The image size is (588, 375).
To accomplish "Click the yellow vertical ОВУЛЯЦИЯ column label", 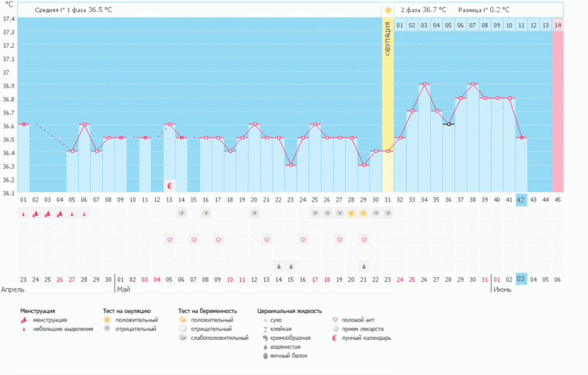I will click(x=388, y=38).
